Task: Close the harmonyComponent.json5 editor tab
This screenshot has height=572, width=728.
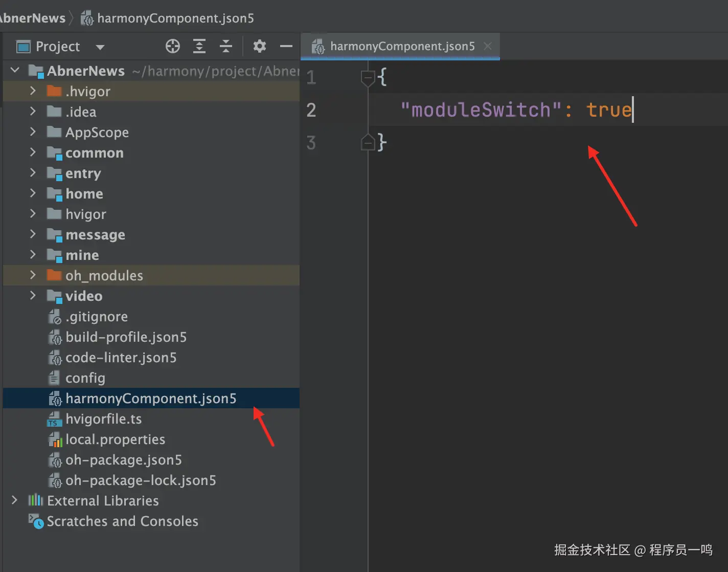Action: [488, 46]
